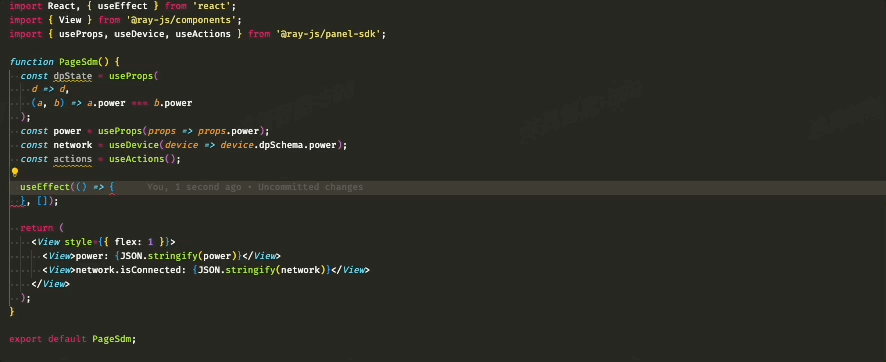Click 'b.power' in the comparison line
The width and height of the screenshot is (886, 362).
point(173,103)
